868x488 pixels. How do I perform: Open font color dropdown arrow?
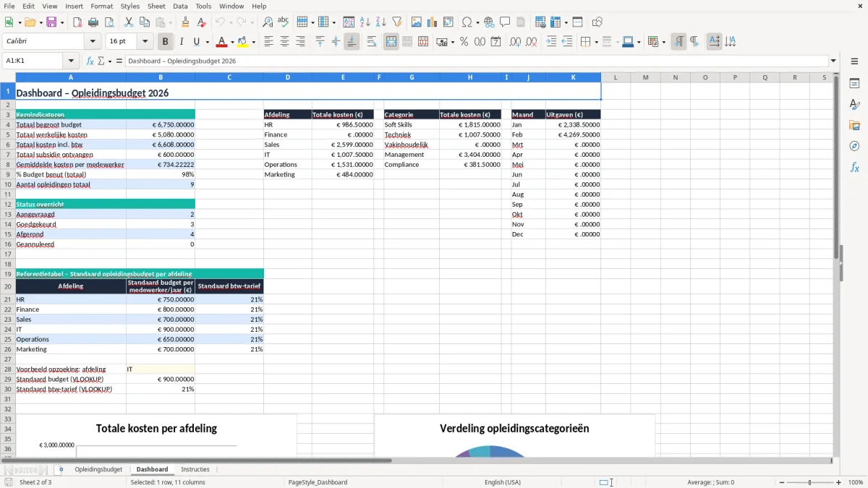(231, 42)
